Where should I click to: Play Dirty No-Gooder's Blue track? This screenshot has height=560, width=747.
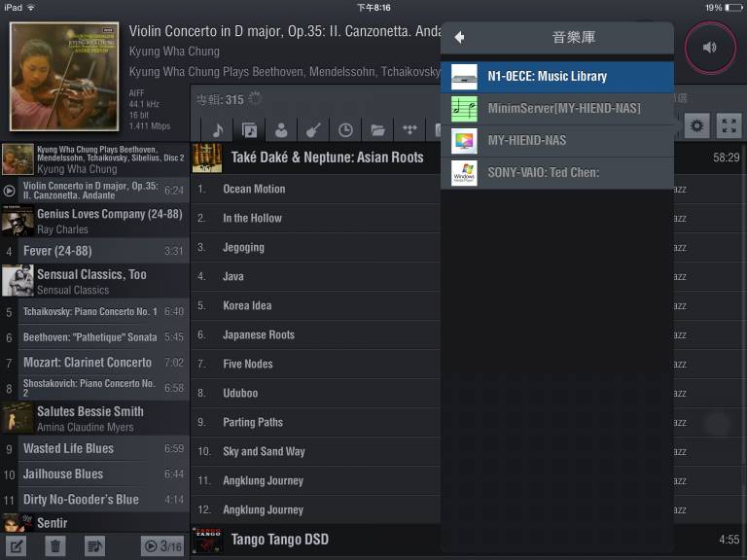click(94, 500)
